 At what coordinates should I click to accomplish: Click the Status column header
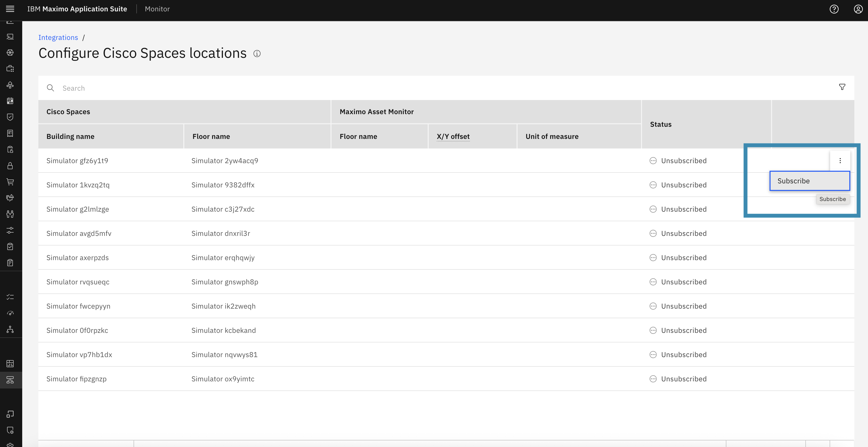[660, 125]
